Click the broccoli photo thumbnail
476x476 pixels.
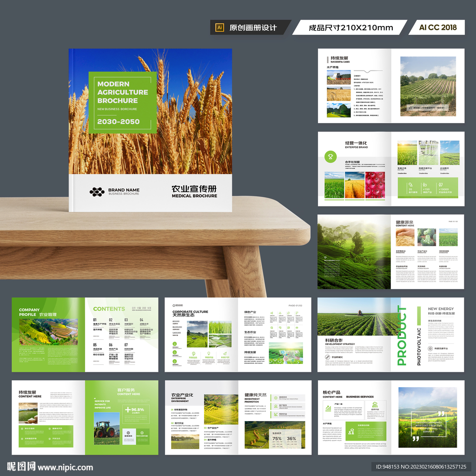click(427, 237)
